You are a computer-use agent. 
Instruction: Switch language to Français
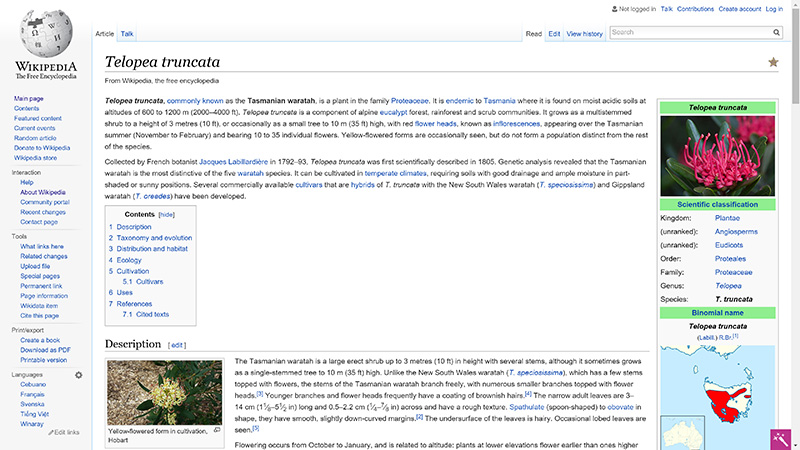click(32, 394)
